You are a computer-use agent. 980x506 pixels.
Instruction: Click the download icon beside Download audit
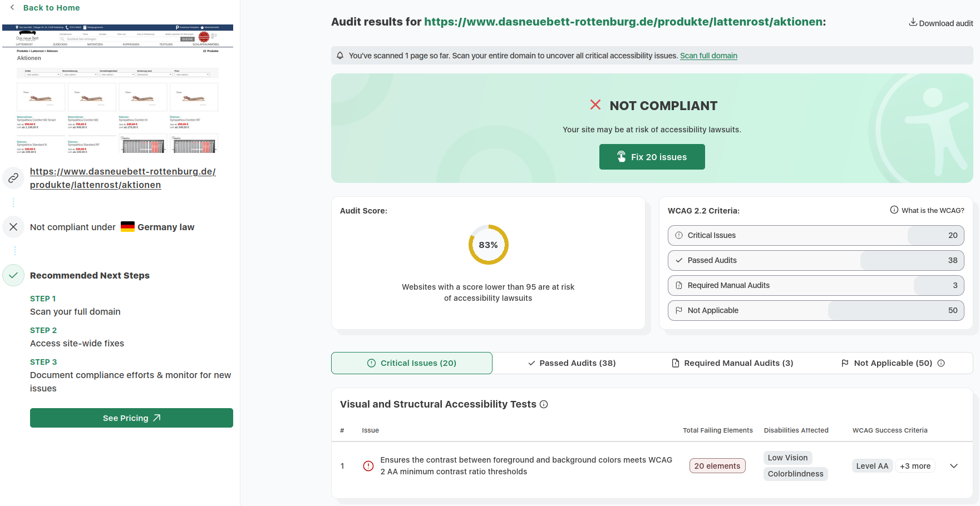913,22
